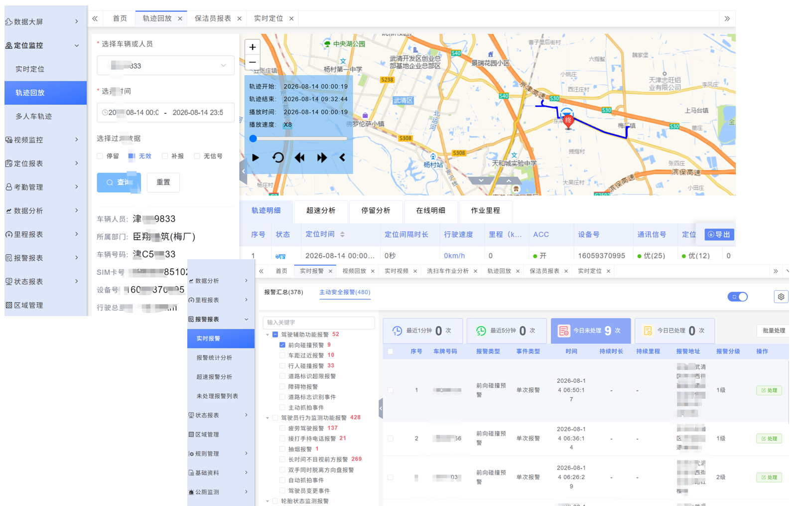Toggle the blue switch in alarm header
Viewport: 812px width, 506px height.
(x=738, y=297)
